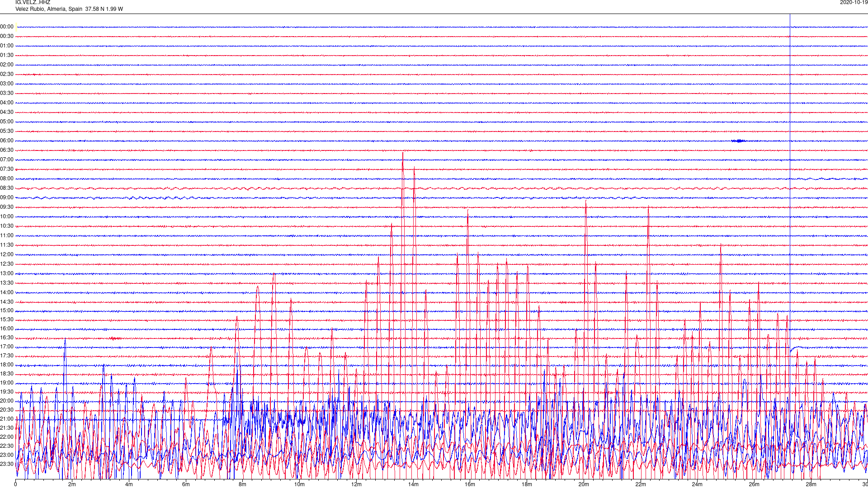This screenshot has height=488, width=868.
Task: Select the 11:30 time row label
Action: (x=7, y=245)
